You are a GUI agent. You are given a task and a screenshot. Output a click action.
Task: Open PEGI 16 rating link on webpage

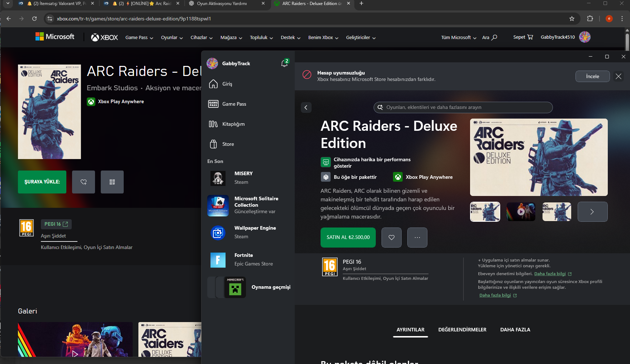(x=56, y=224)
